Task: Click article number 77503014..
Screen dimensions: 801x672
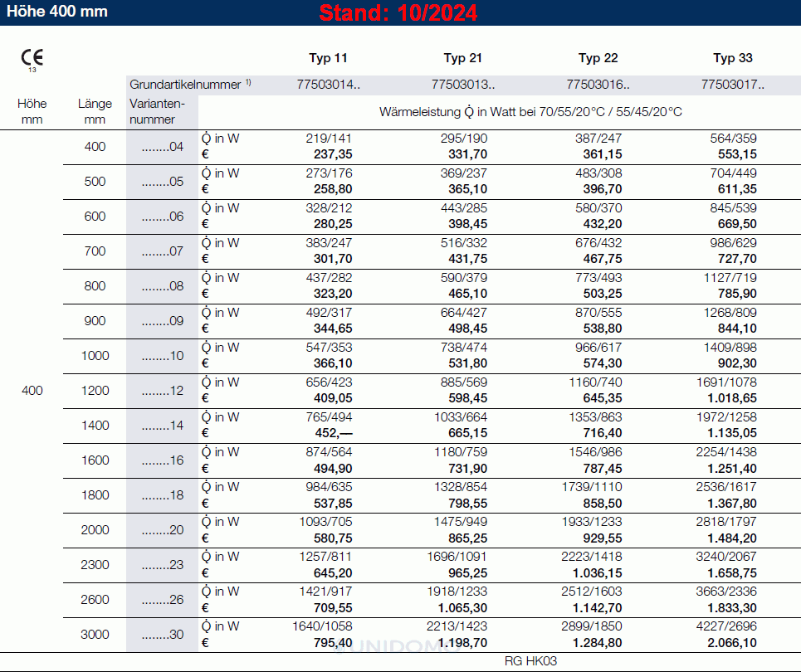Action: click(328, 85)
